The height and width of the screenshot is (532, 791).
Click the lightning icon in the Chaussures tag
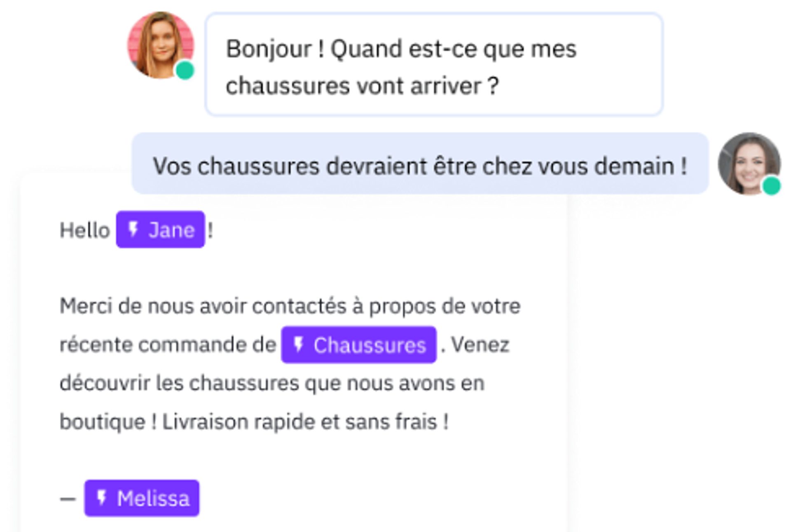(x=299, y=344)
